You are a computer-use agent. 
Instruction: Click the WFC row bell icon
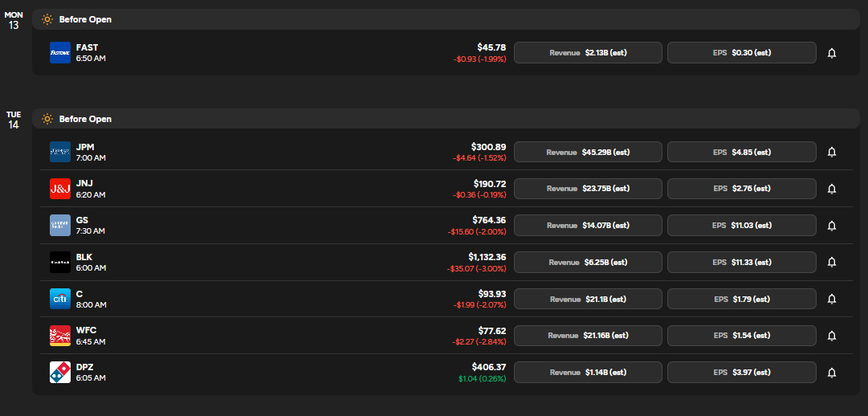coord(831,336)
